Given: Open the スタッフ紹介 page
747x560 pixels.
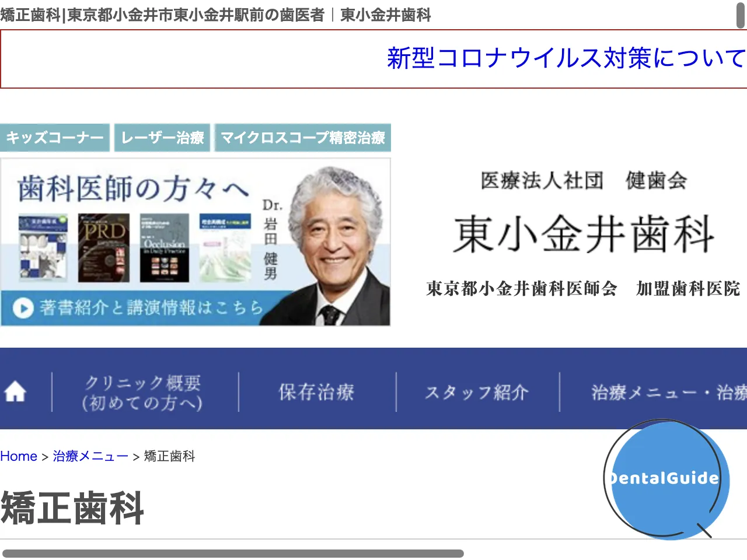Looking at the screenshot, I should pyautogui.click(x=479, y=392).
